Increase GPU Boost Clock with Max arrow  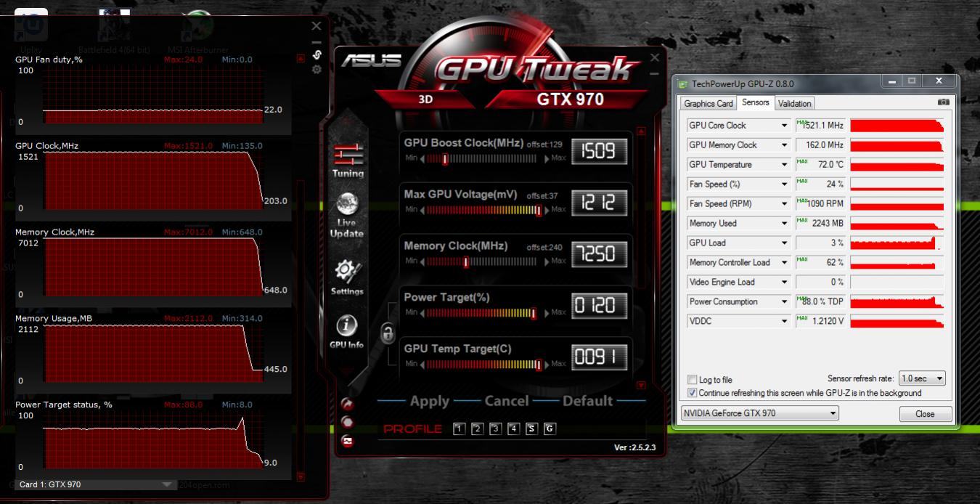point(547,159)
